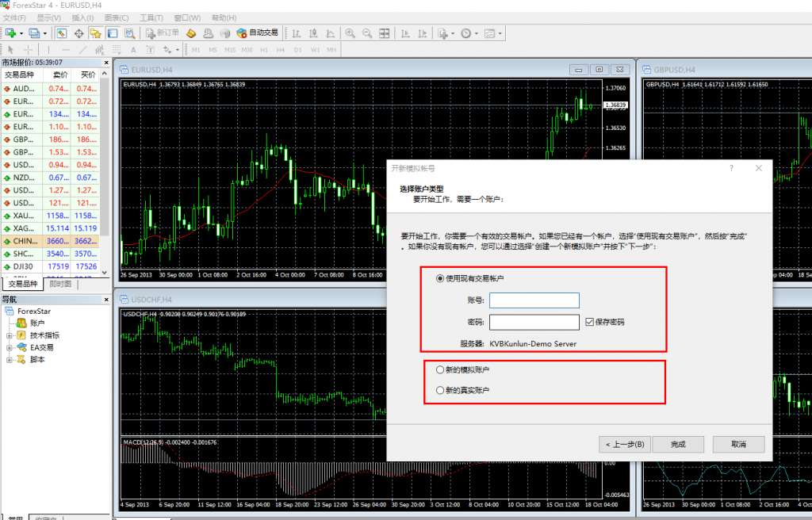Uncheck the 保存密码 checkbox
The image size is (812, 520).
coord(589,322)
